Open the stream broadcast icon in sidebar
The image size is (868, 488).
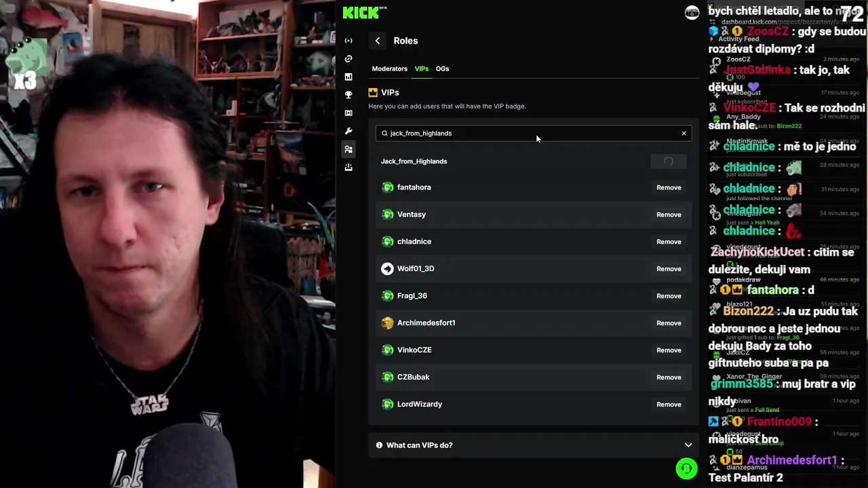[x=349, y=41]
